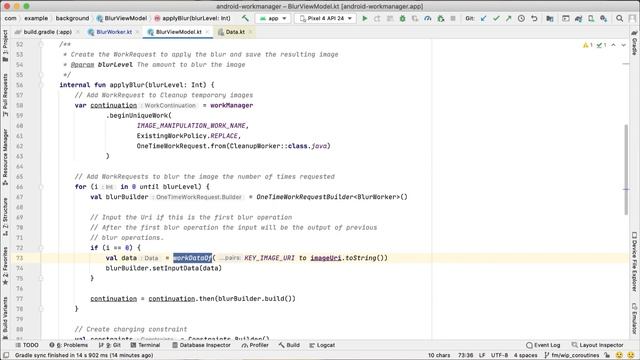Close the BlurViewModel.kt tab
Screen dimensions: 640x360
[x=207, y=32]
